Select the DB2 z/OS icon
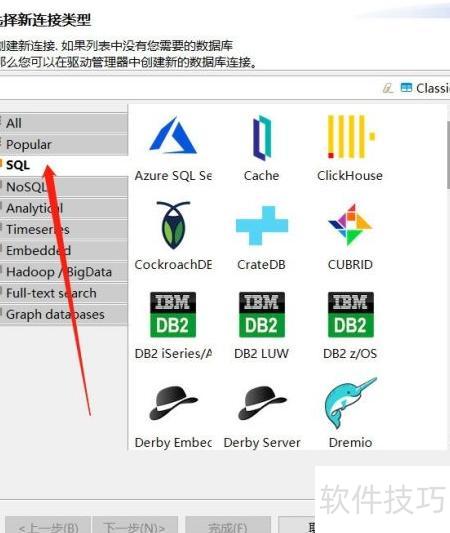 click(x=350, y=314)
